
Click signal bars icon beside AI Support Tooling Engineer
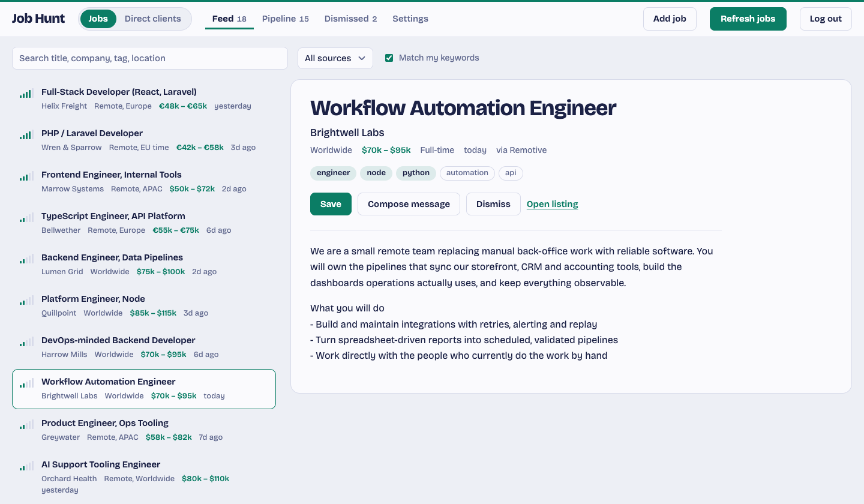[x=26, y=466]
